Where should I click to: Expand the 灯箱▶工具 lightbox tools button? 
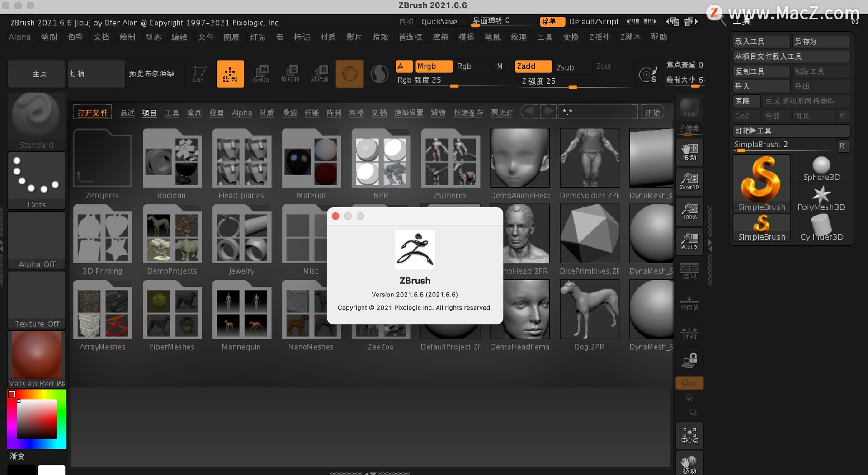click(792, 131)
